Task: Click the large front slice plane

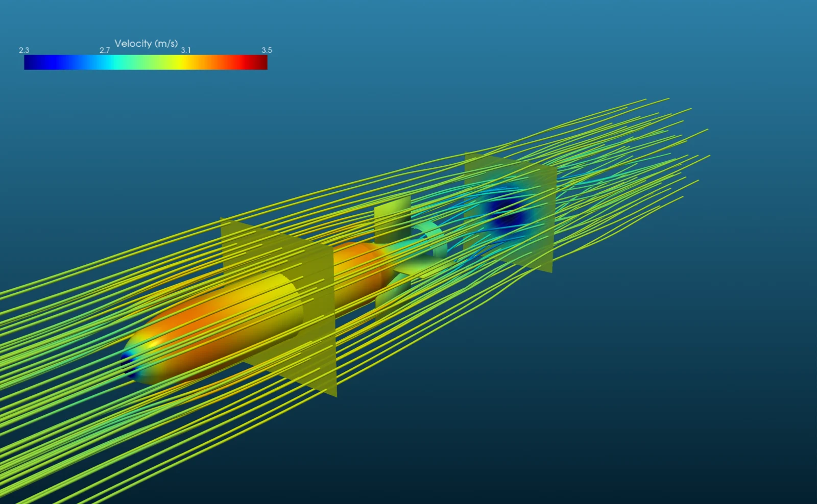Action: pyautogui.click(x=279, y=306)
